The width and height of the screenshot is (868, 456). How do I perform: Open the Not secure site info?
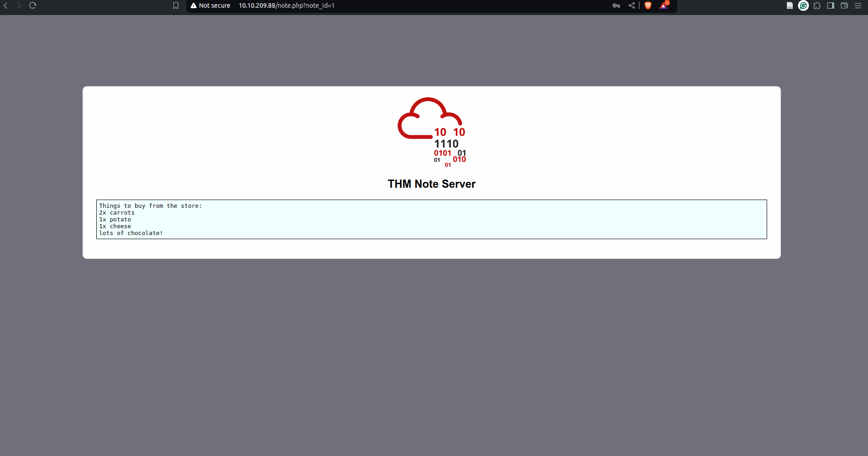pyautogui.click(x=210, y=5)
